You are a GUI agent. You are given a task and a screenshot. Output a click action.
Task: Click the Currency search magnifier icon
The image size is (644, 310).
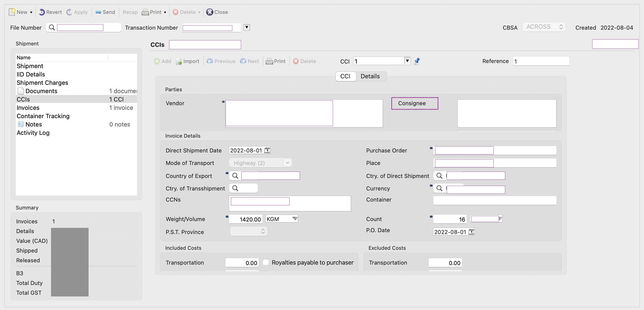[x=439, y=188]
